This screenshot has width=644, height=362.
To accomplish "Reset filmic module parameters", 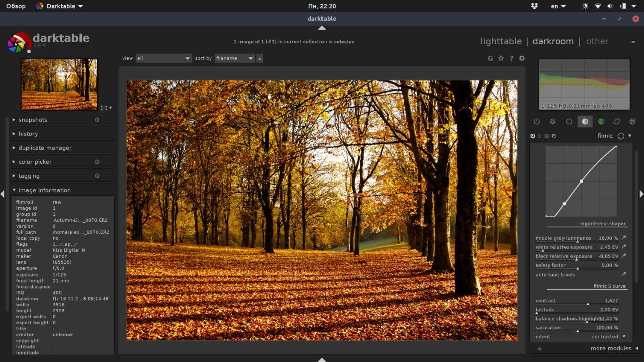I will (x=547, y=136).
